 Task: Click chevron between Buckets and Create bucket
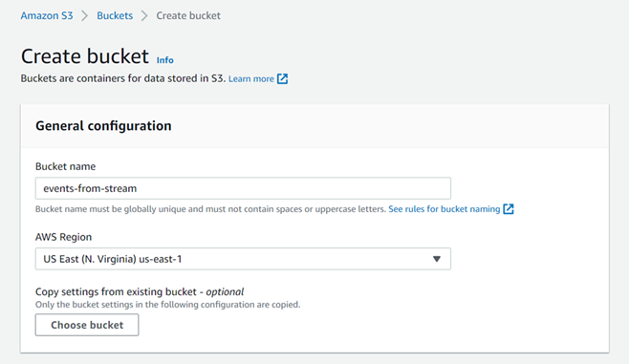[x=144, y=15]
